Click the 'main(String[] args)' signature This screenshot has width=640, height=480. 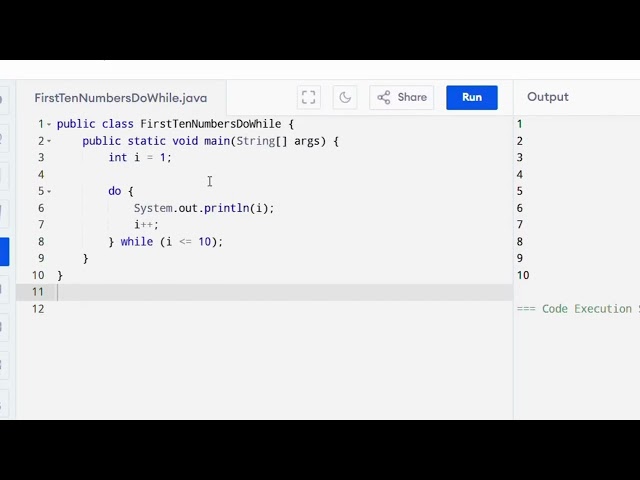(265, 141)
